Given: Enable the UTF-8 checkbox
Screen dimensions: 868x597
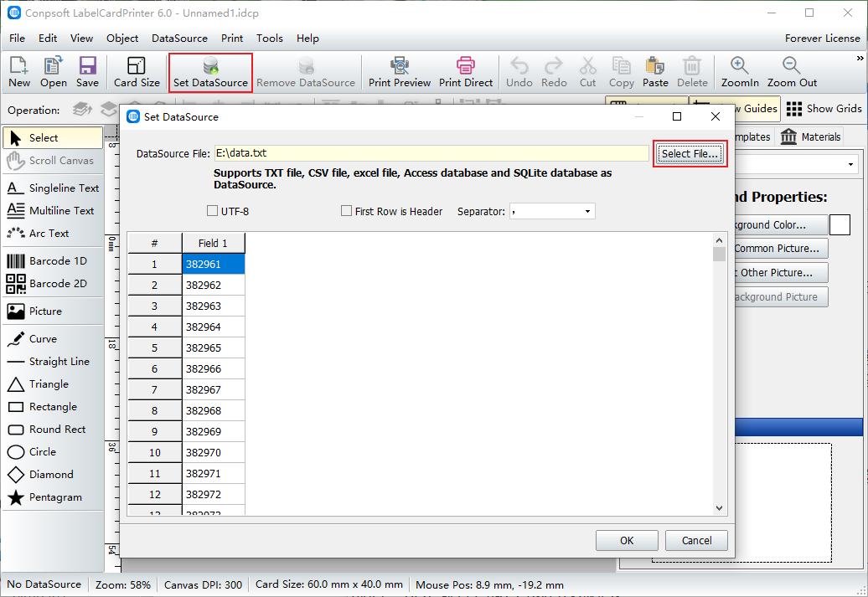Looking at the screenshot, I should pyautogui.click(x=212, y=211).
